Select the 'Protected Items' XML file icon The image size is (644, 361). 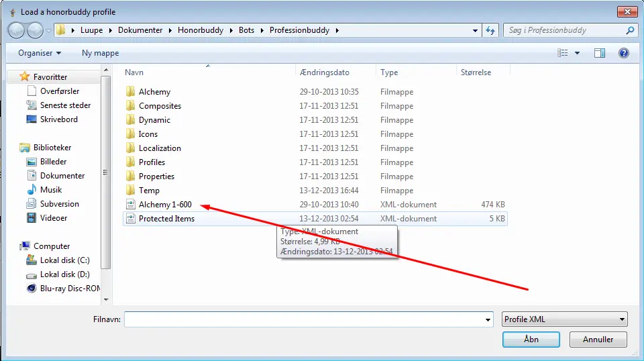131,219
